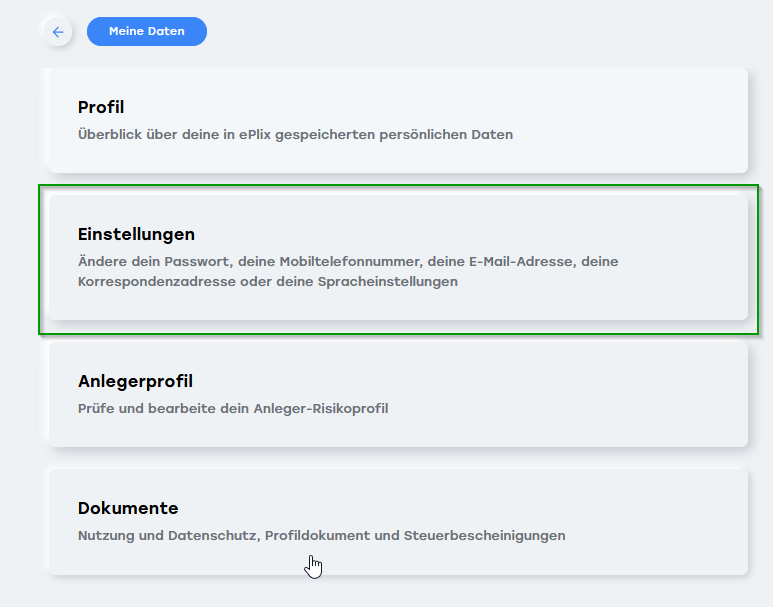Click the word "persönlichen Daten" in the Profil card
773x607 pixels.
pyautogui.click(x=446, y=135)
